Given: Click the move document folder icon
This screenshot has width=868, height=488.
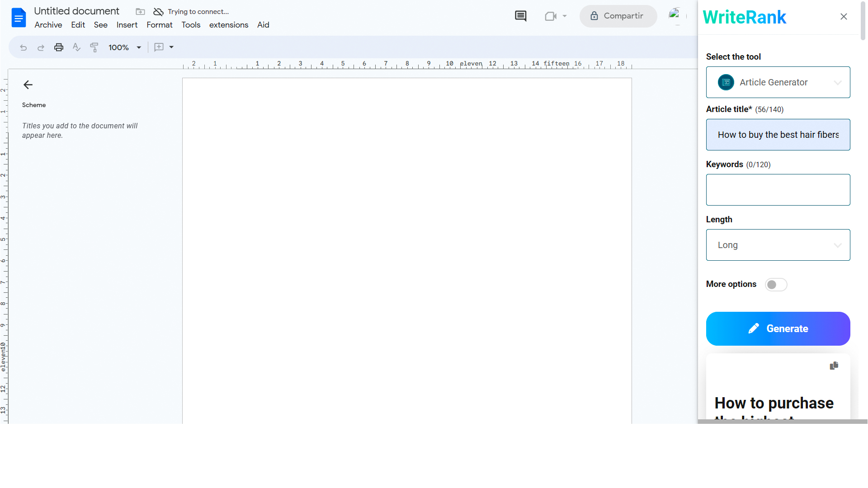Looking at the screenshot, I should [140, 12].
